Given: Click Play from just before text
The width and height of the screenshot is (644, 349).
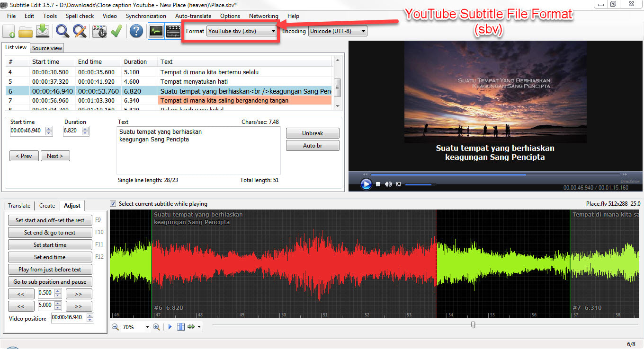Looking at the screenshot, I should click(x=50, y=269).
